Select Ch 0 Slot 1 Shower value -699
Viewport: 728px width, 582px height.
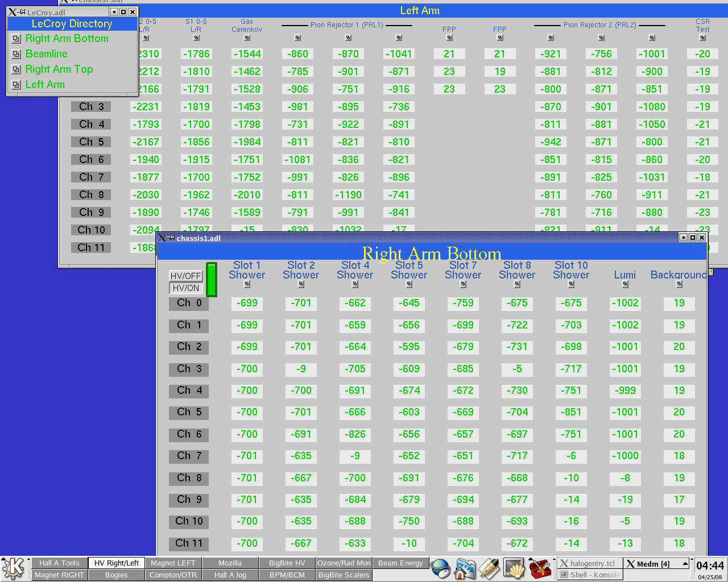click(247, 304)
